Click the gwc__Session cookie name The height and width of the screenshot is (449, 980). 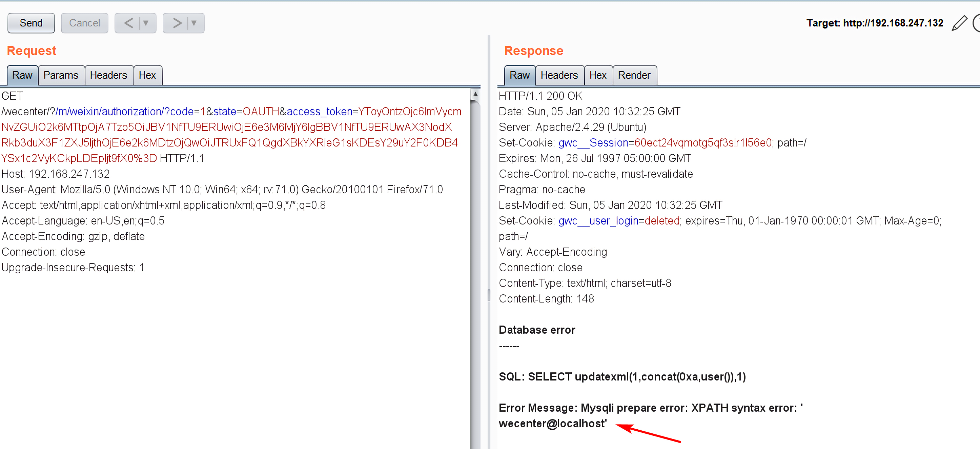(x=593, y=143)
